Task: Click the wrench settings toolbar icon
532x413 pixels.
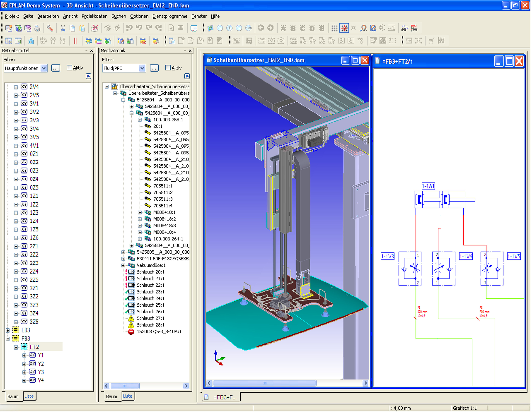Action: (50, 28)
